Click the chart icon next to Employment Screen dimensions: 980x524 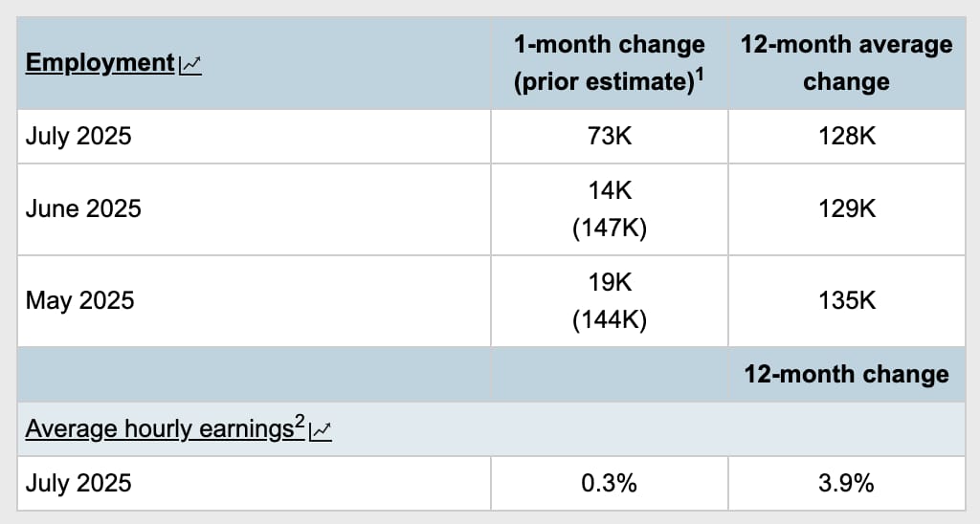pos(190,66)
